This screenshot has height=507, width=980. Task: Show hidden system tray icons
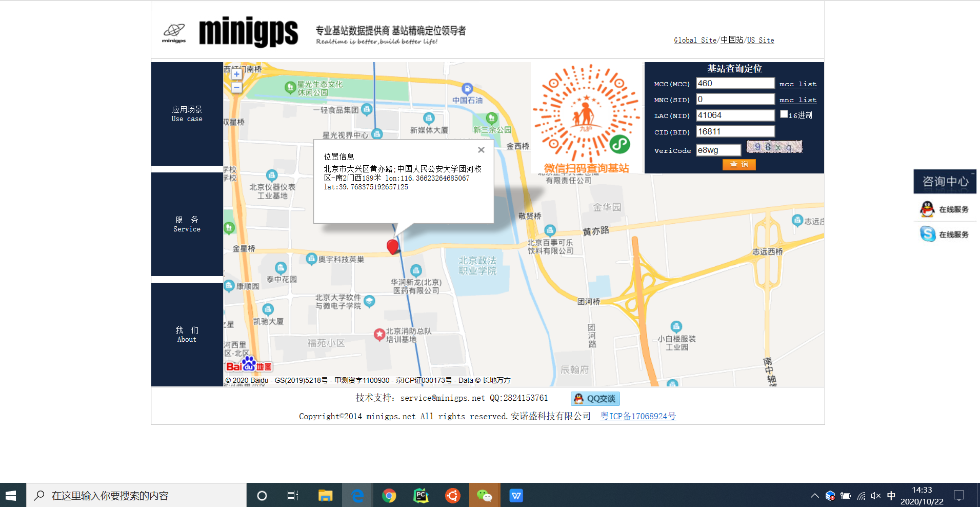(x=814, y=496)
